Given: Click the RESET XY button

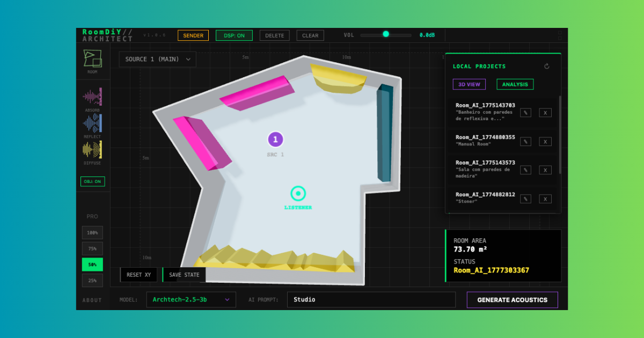Looking at the screenshot, I should click(x=138, y=275).
